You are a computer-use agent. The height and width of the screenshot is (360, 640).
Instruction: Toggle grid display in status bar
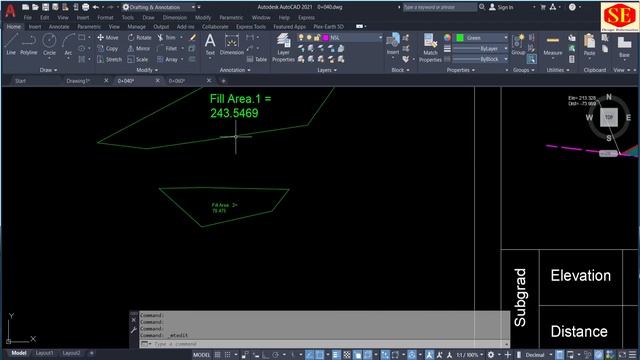click(218, 355)
